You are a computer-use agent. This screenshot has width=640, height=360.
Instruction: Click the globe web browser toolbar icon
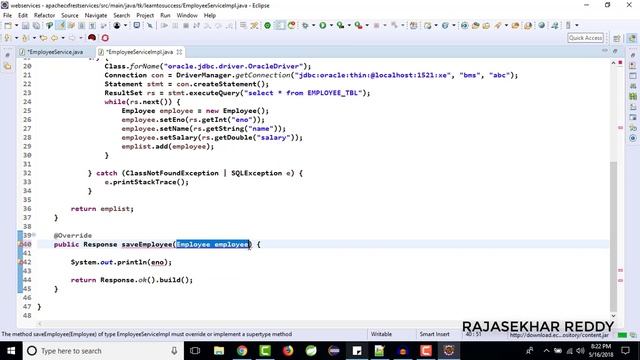click(x=542, y=25)
